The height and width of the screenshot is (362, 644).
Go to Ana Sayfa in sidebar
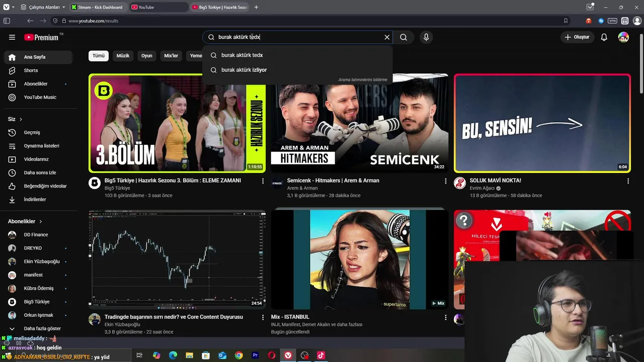click(x=38, y=57)
